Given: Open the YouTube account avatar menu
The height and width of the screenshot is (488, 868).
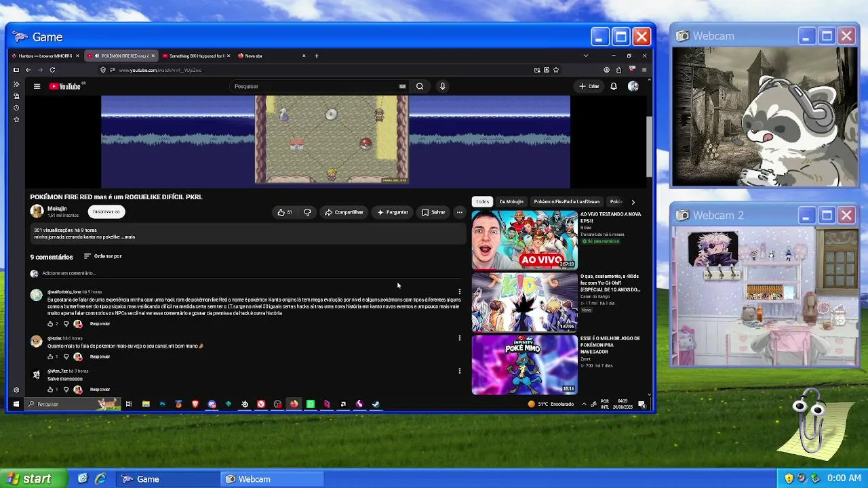Looking at the screenshot, I should [633, 86].
